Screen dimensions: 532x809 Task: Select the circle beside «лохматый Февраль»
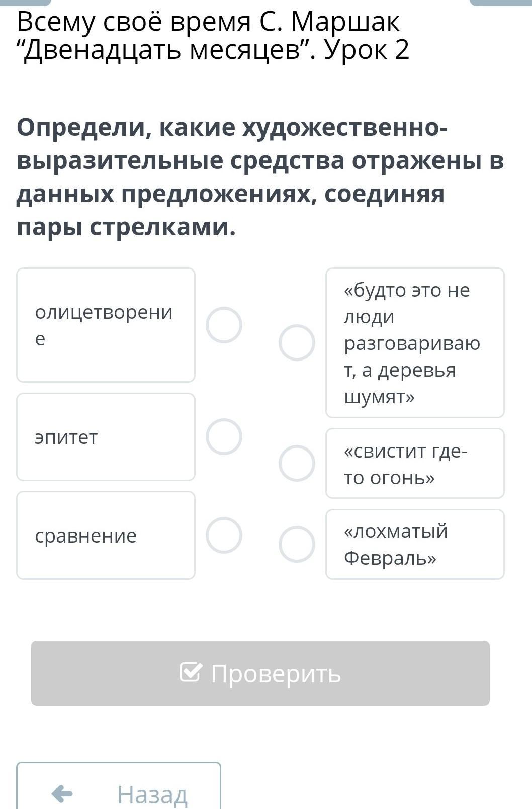[x=297, y=544]
